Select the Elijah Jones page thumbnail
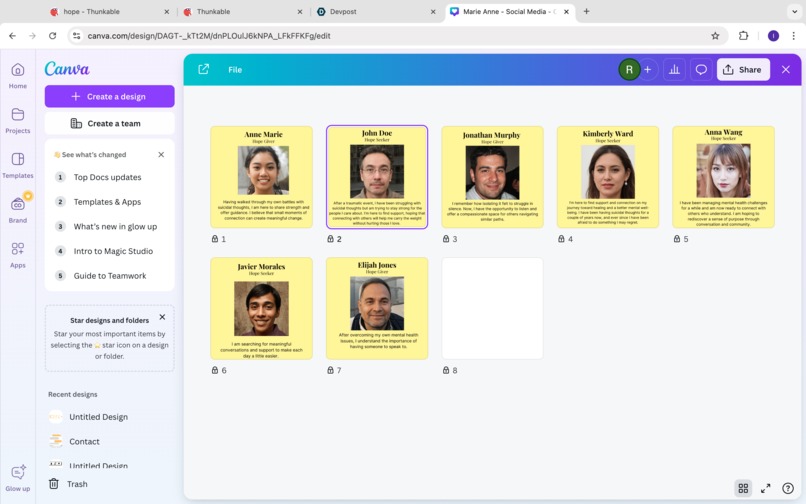 click(x=377, y=309)
